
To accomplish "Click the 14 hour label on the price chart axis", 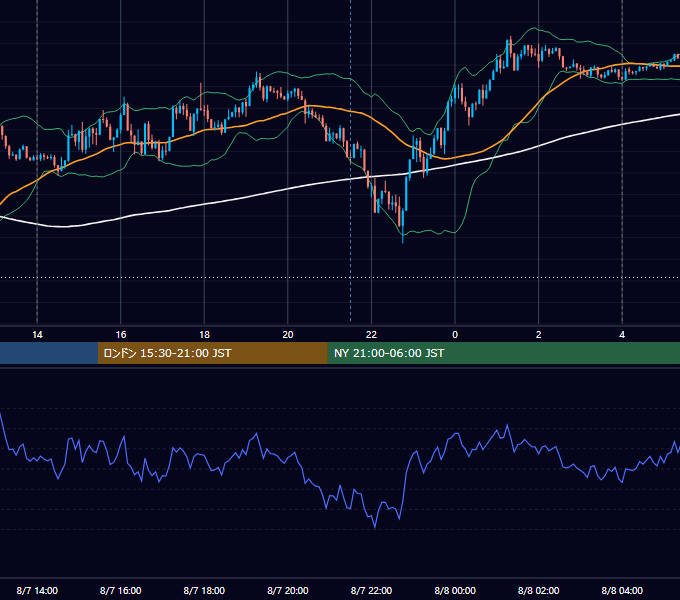I will point(37,335).
